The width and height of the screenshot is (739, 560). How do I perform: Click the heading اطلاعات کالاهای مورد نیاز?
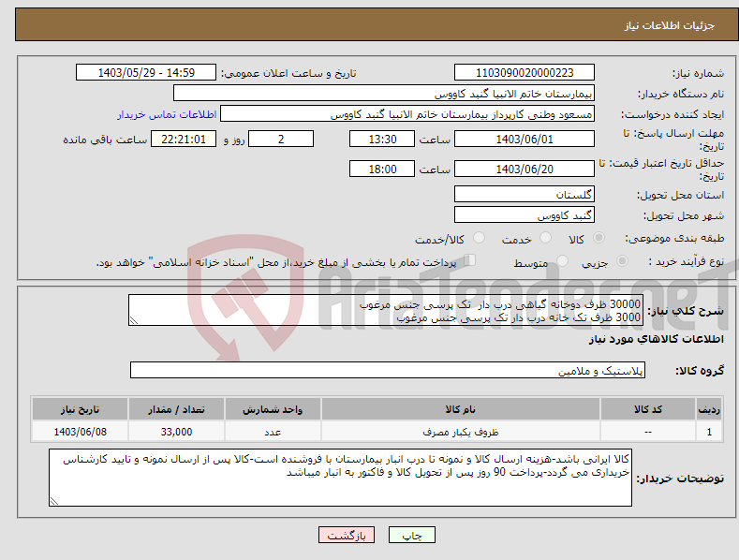656,339
